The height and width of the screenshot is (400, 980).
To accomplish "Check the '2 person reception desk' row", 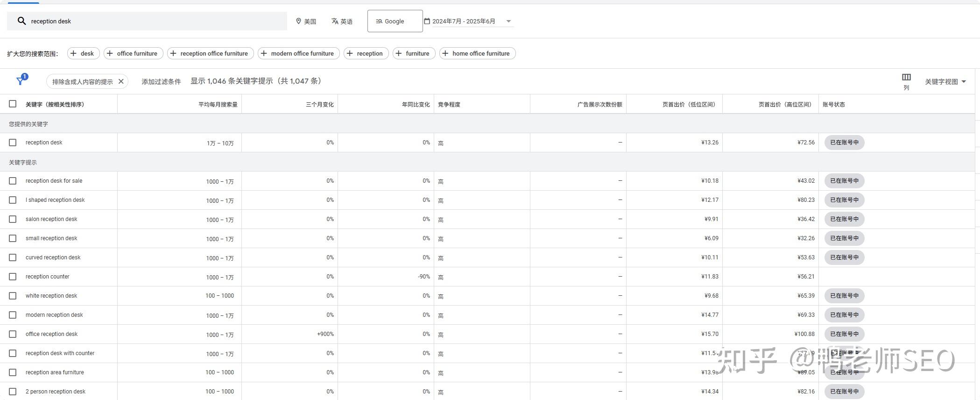I will point(13,392).
